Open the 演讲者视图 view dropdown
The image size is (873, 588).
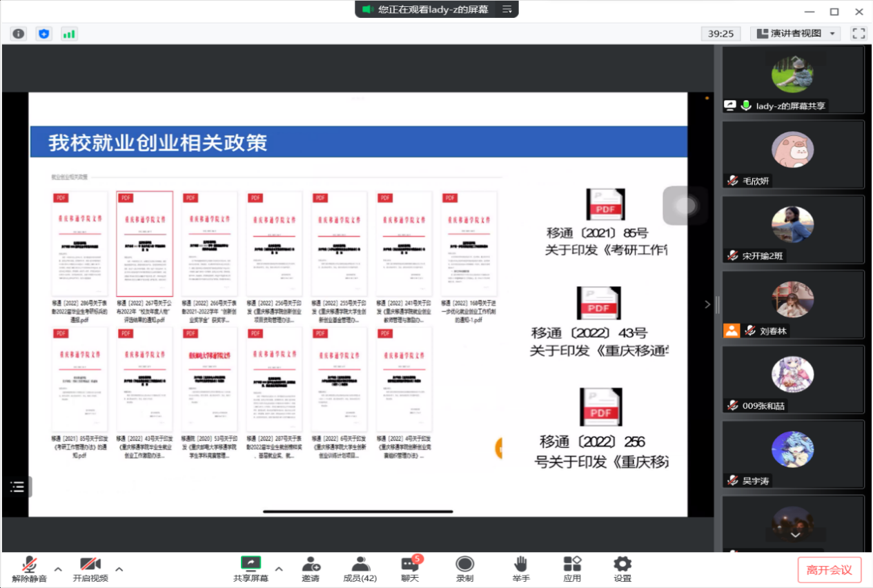(794, 33)
